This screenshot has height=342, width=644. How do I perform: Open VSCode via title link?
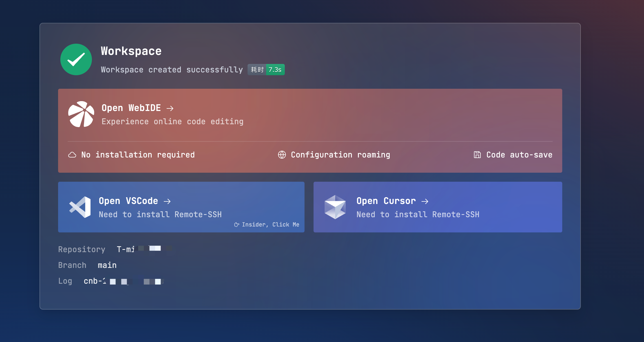[x=128, y=201]
